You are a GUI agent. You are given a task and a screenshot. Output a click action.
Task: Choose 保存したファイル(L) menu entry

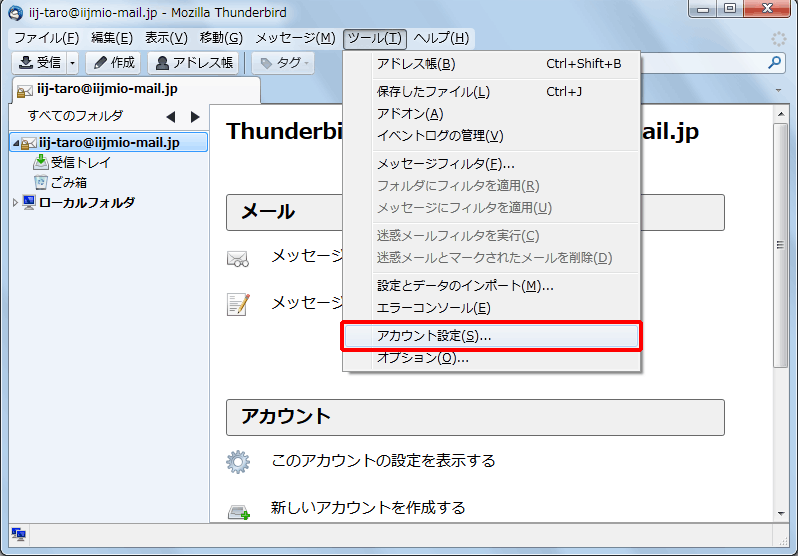point(491,92)
